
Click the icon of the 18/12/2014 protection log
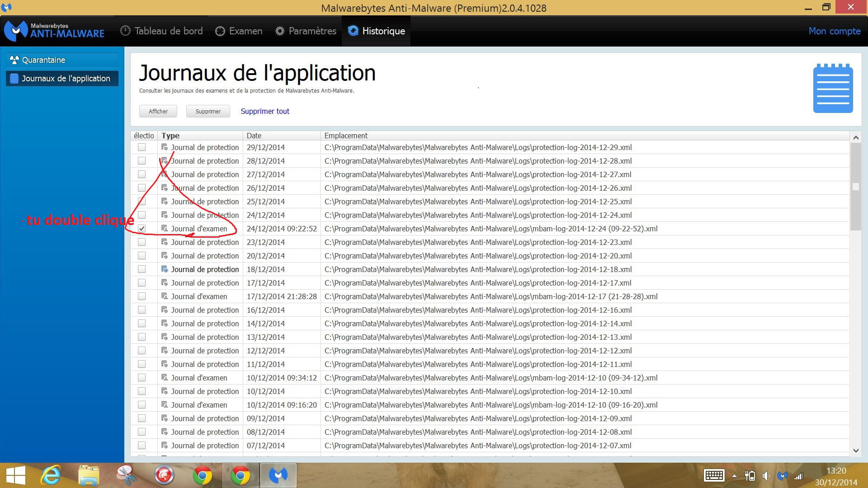tap(165, 269)
